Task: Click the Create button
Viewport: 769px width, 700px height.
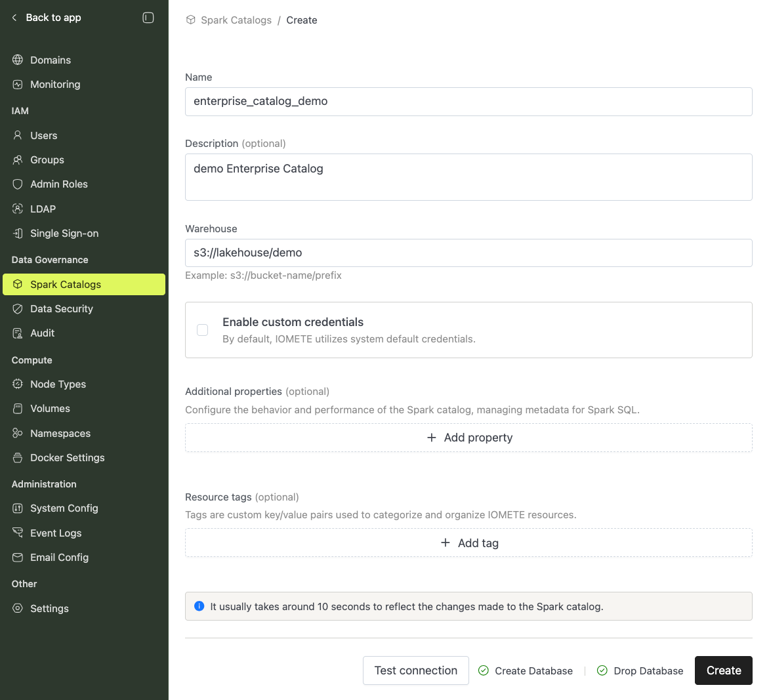Action: [x=723, y=670]
